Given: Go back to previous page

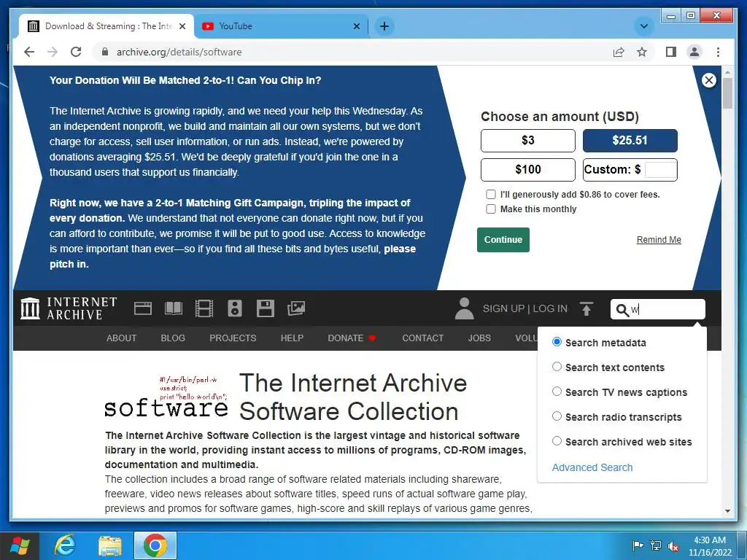Looking at the screenshot, I should coord(29,52).
